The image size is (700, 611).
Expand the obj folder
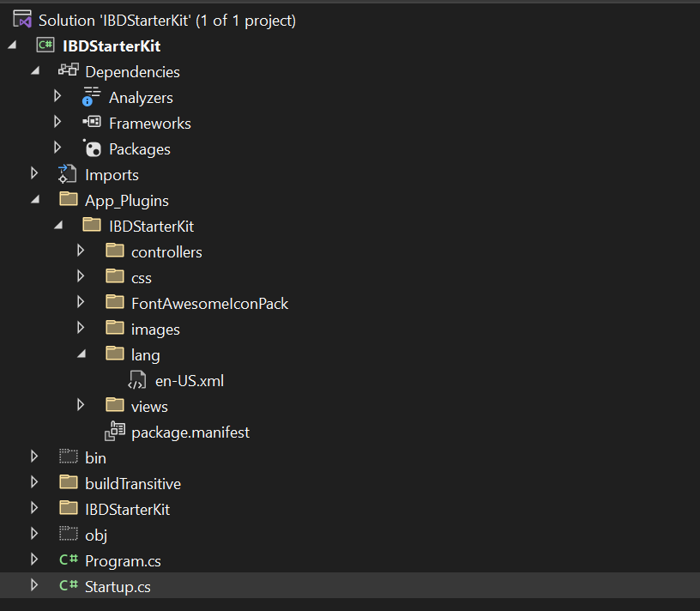pos(33,535)
